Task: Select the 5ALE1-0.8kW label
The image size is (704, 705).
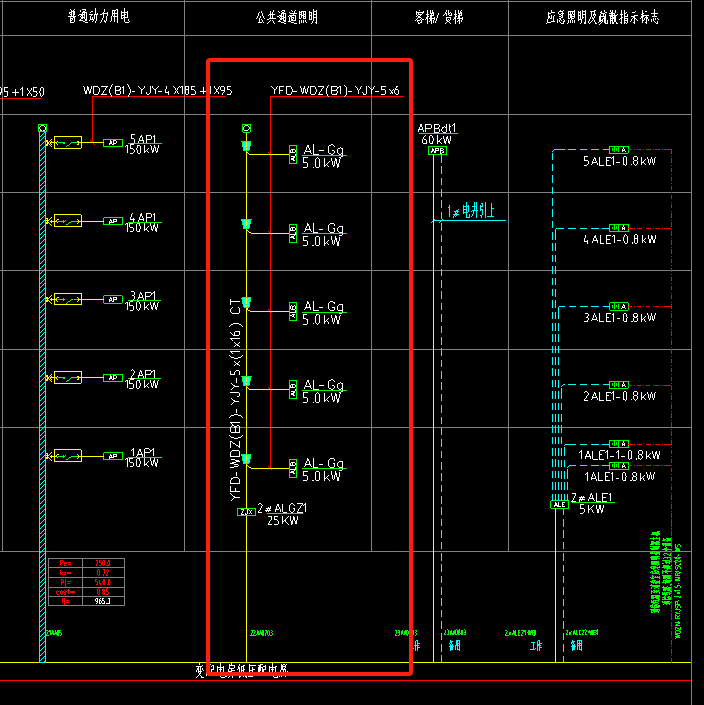Action: [619, 161]
